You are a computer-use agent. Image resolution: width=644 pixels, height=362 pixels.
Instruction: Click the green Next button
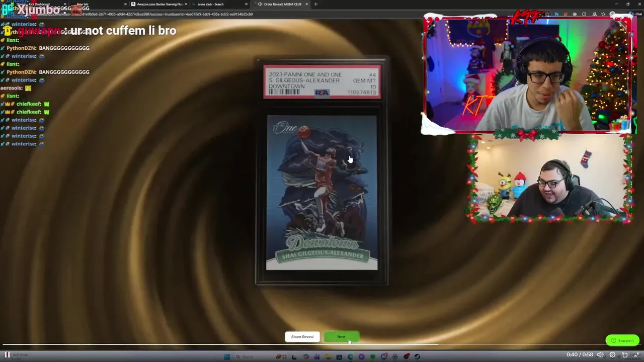341,337
